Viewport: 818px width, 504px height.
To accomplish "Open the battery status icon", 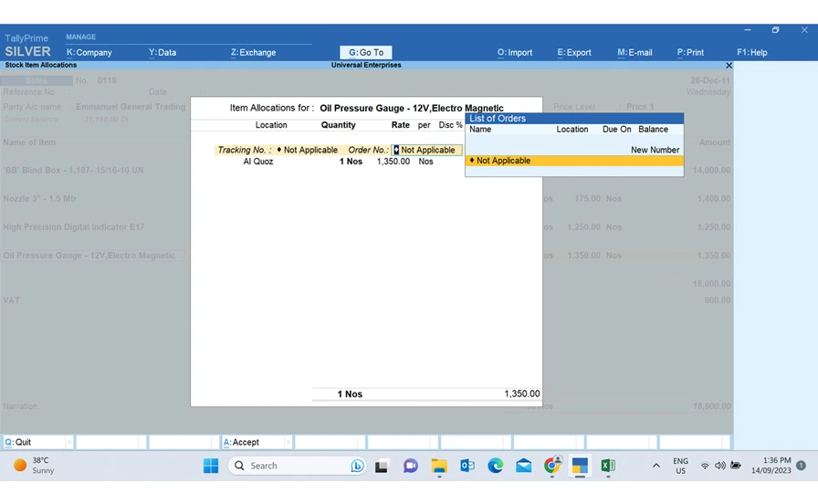I will coord(736,466).
